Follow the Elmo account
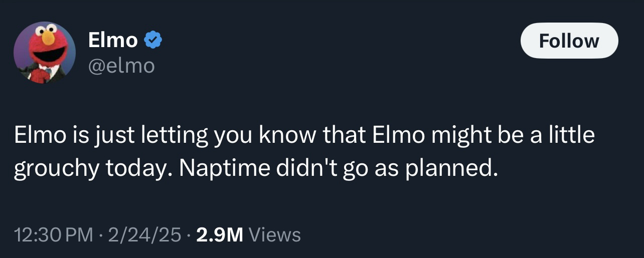 pyautogui.click(x=569, y=41)
